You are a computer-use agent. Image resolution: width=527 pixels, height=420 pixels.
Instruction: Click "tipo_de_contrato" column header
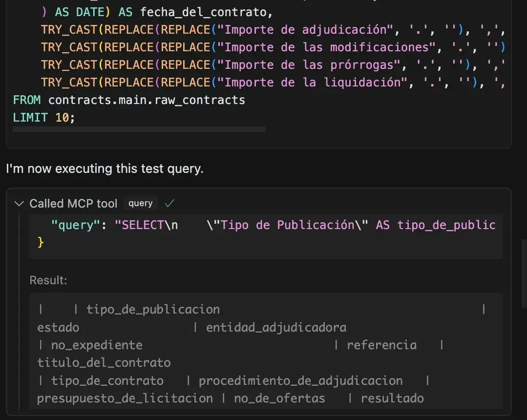tap(107, 381)
